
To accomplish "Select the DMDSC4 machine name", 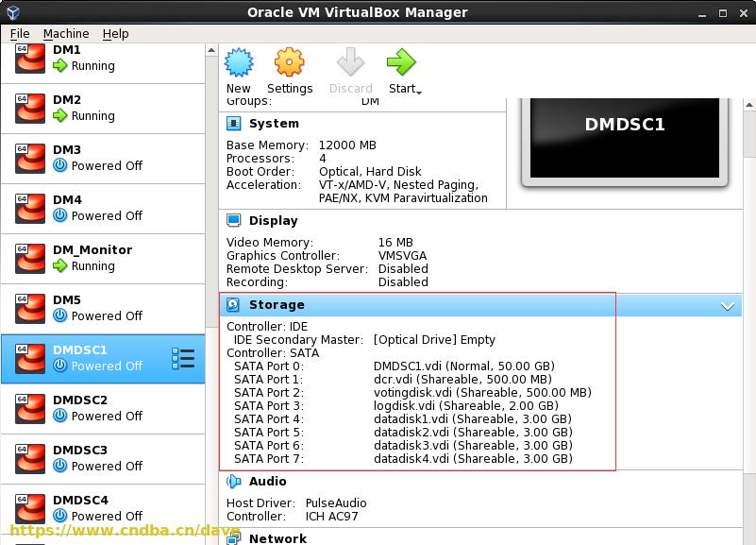I will [80, 501].
